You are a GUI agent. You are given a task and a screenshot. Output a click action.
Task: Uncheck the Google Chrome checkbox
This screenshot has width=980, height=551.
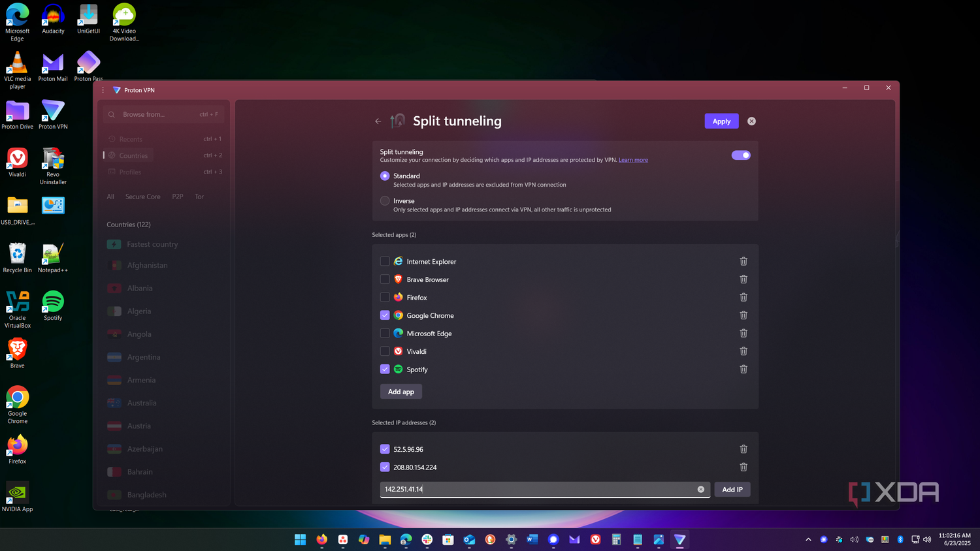(x=385, y=315)
